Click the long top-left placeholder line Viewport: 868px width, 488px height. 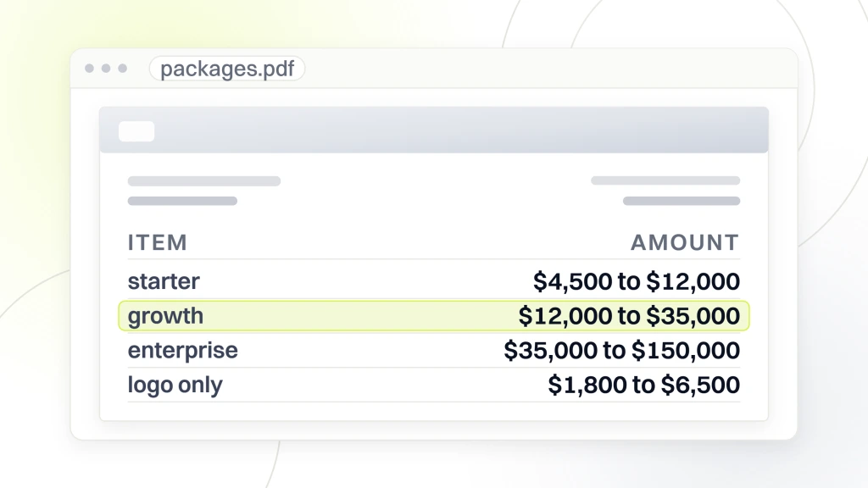point(204,181)
